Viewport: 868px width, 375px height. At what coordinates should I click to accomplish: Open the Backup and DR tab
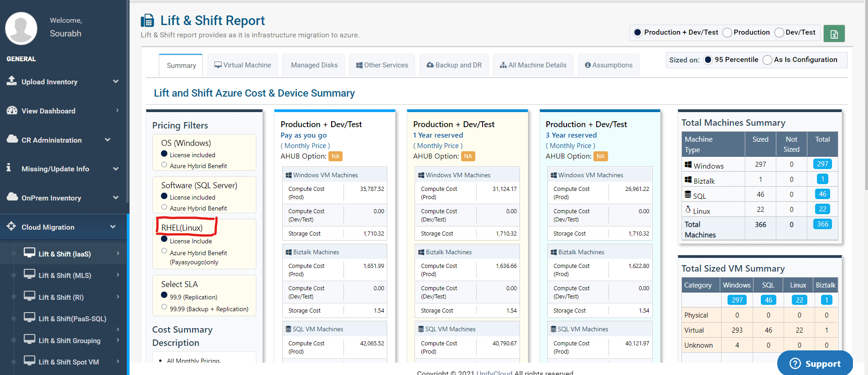(x=454, y=65)
